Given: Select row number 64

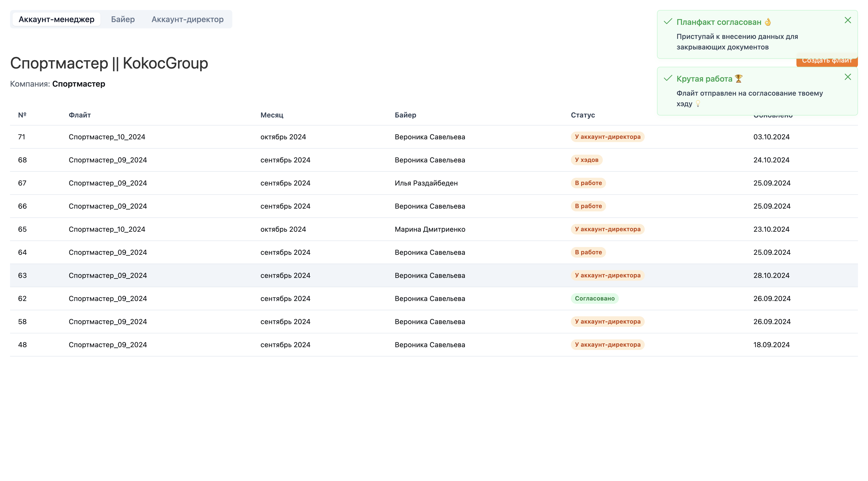Looking at the screenshot, I should point(434,252).
